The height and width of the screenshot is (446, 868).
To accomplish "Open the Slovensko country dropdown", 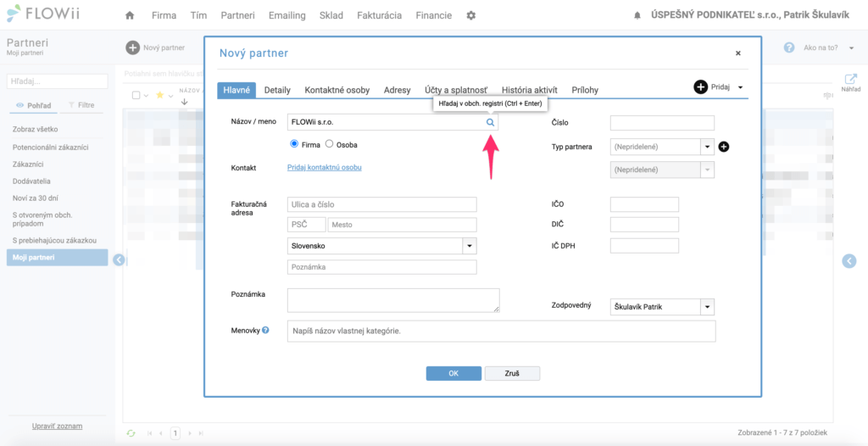I will click(x=470, y=245).
